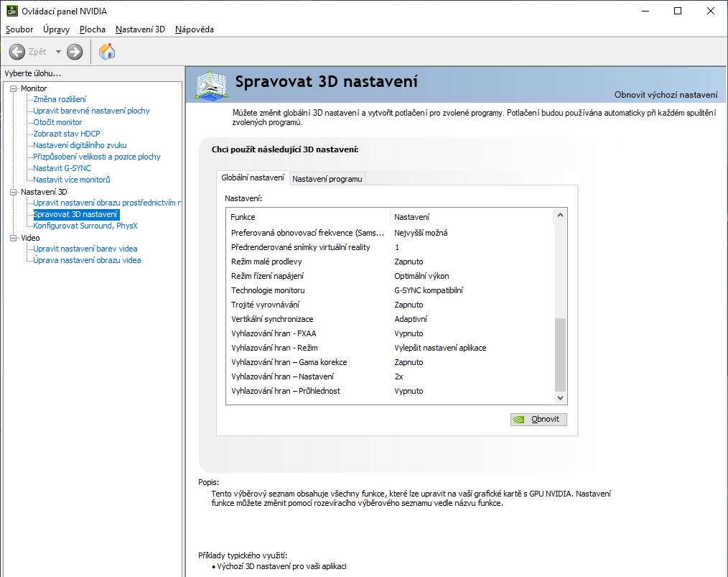Select Spravovat 3D nastavení tree item
The image size is (728, 577).
click(75, 214)
